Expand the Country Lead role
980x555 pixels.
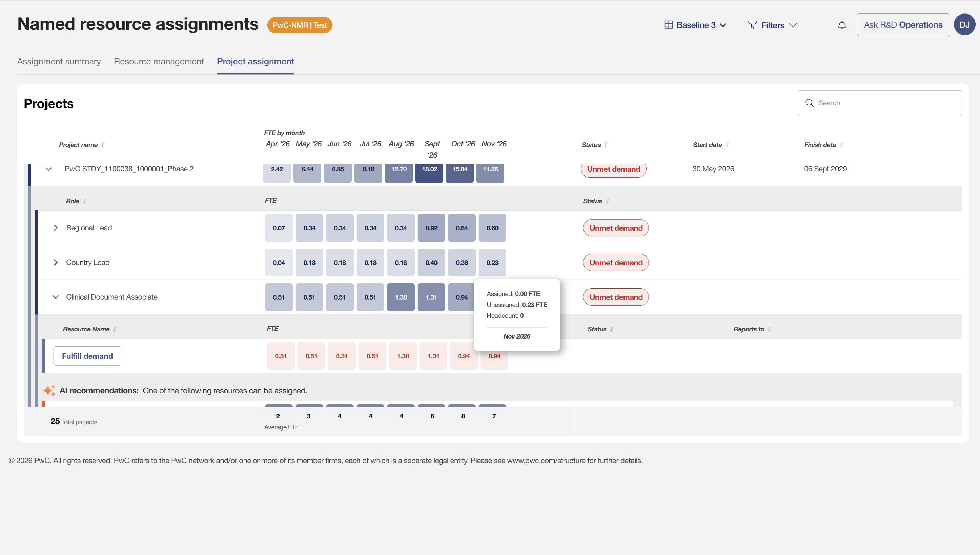tap(56, 263)
